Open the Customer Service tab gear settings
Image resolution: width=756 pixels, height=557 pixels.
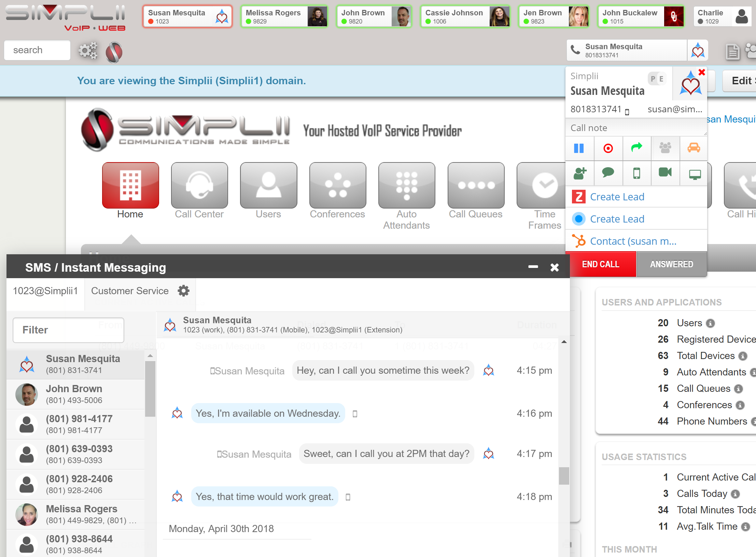[183, 291]
